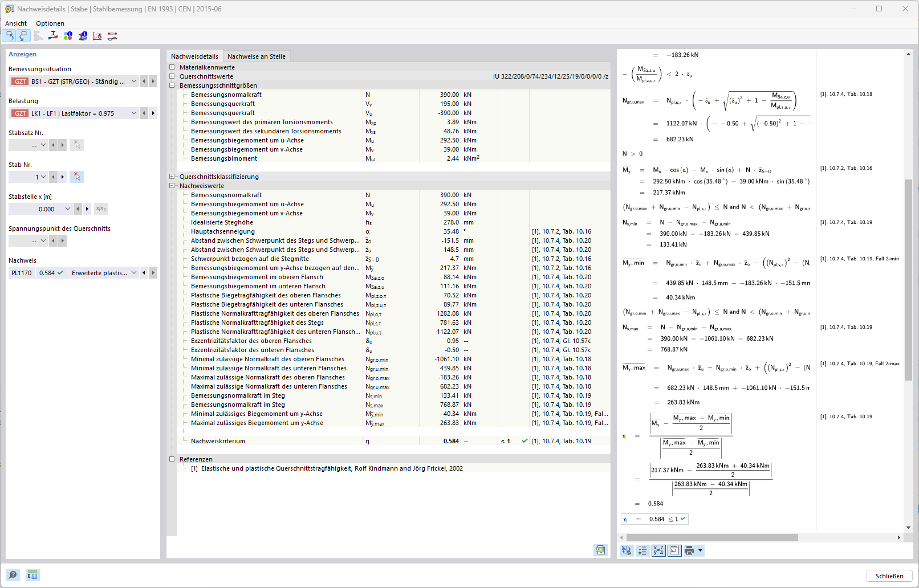This screenshot has width=919, height=588.
Task: Open the Nachweis PL1170 dropdown
Action: pos(134,273)
